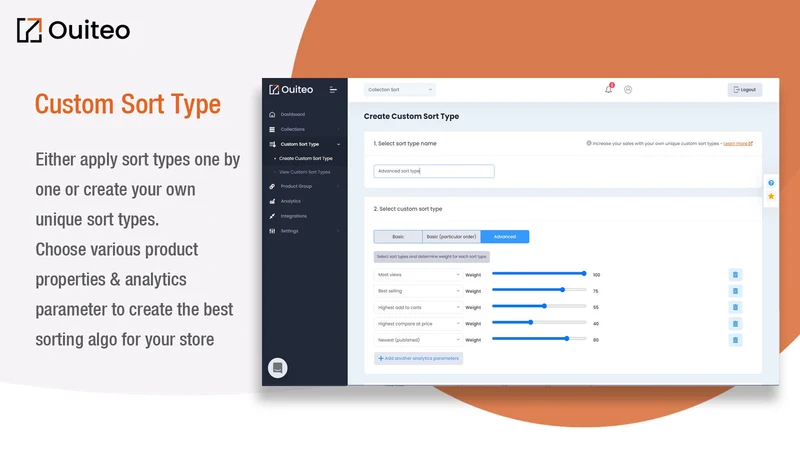Click the sort type name input field
800x450 pixels.
[434, 171]
